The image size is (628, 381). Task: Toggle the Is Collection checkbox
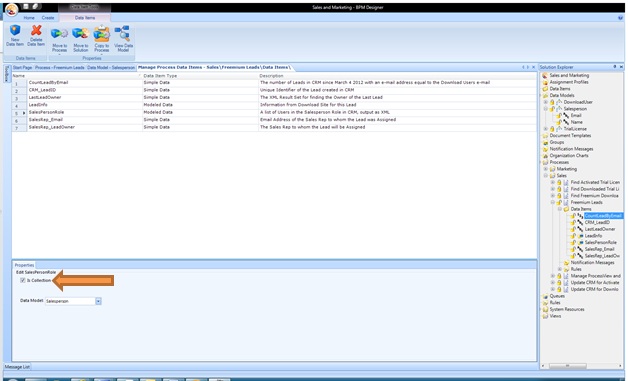coord(23,280)
